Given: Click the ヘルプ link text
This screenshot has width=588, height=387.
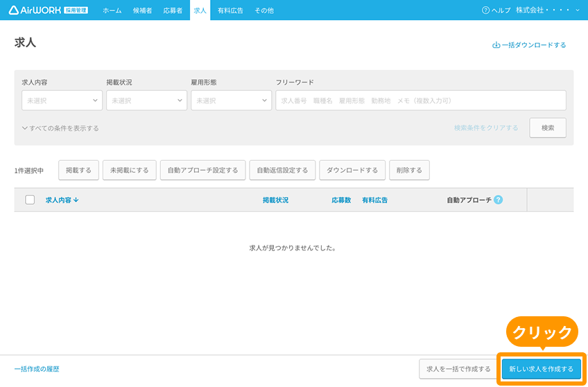Looking at the screenshot, I should pyautogui.click(x=501, y=10).
